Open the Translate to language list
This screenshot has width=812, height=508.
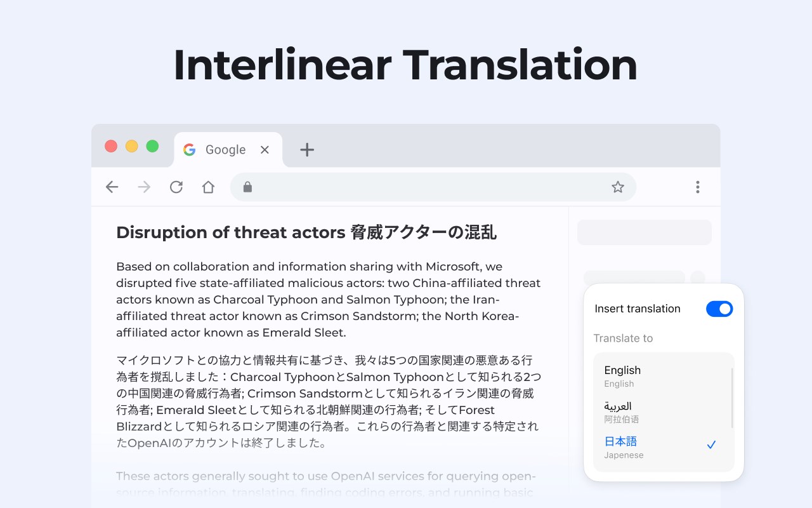coord(624,338)
